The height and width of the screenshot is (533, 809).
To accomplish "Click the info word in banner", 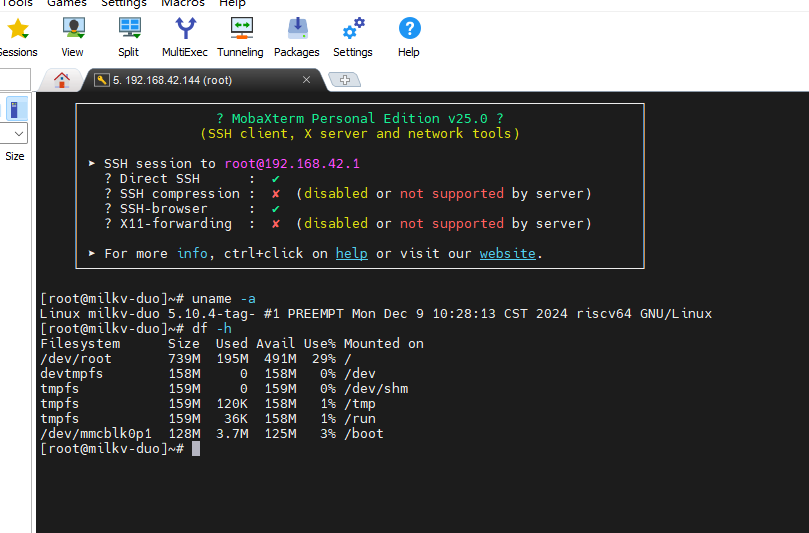I will (x=192, y=253).
